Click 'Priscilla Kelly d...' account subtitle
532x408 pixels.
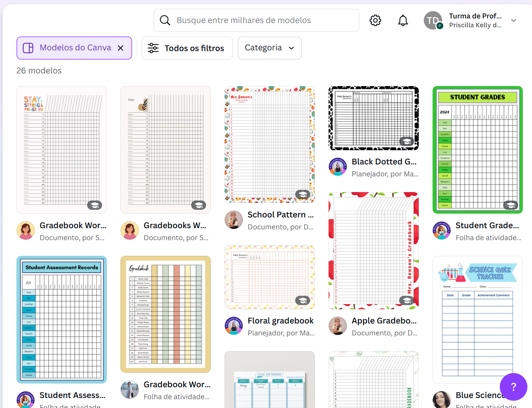click(x=475, y=25)
